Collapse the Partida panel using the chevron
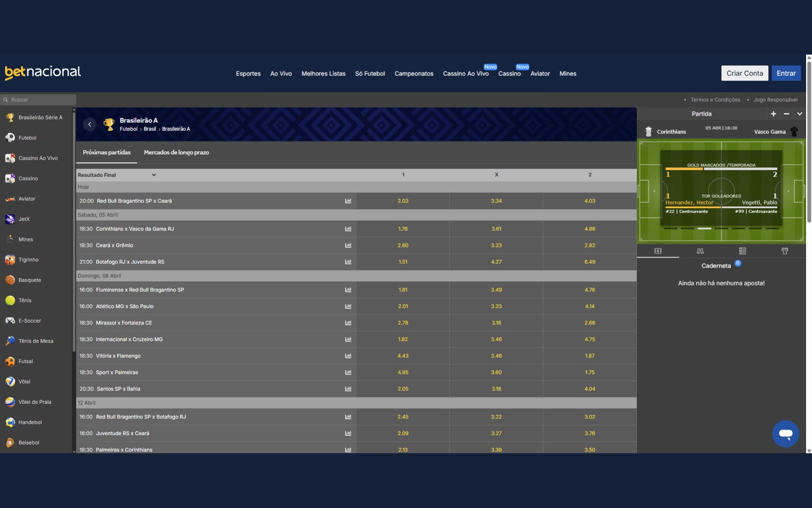Screen dimensions: 812x508 point(799,114)
